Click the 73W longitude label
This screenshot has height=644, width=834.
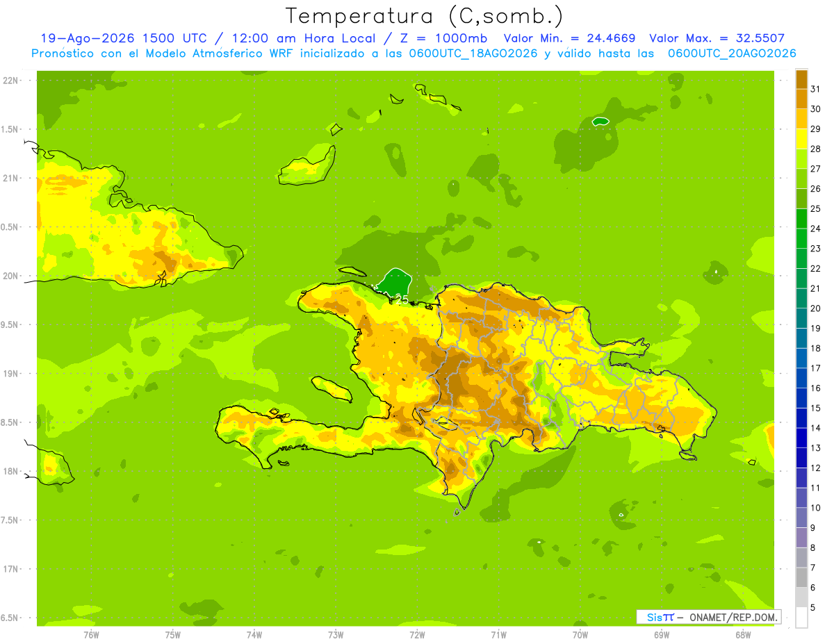tap(336, 635)
